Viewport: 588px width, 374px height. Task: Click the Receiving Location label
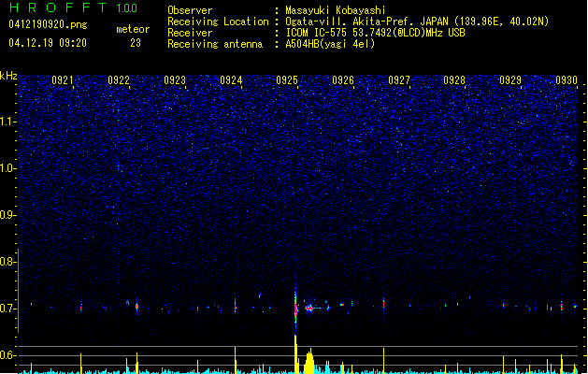(x=218, y=22)
